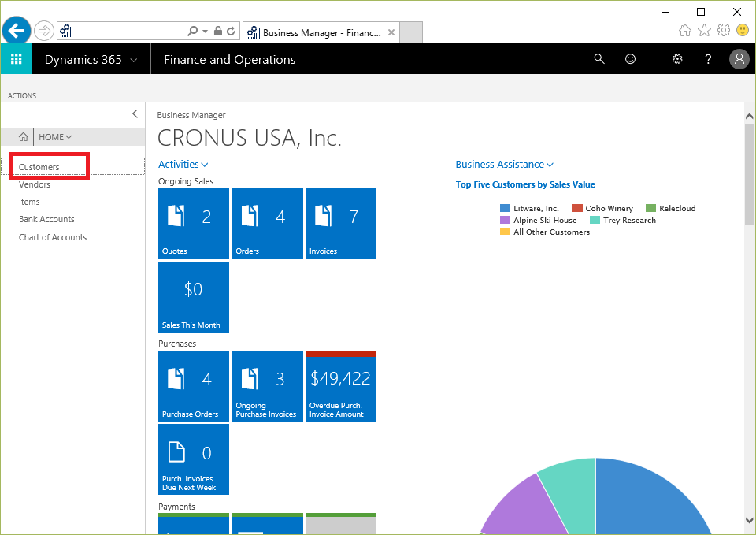756x535 pixels.
Task: Open address bar search dropdown arrow
Action: (x=205, y=31)
